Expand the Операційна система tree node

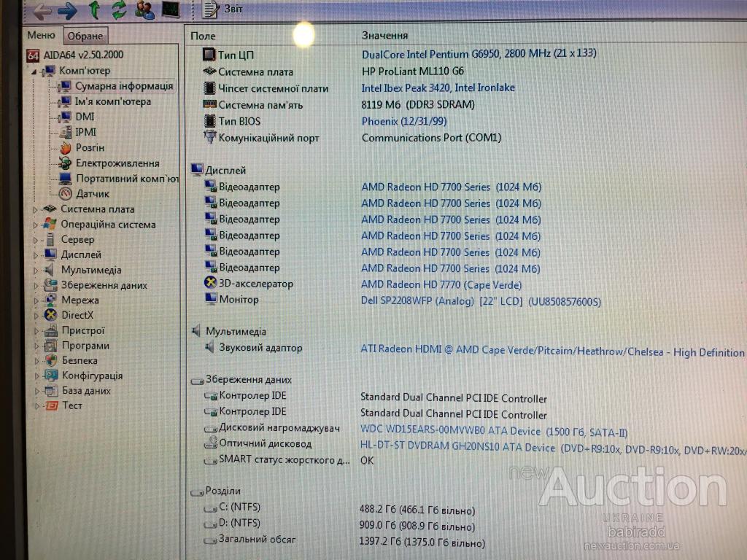35,225
